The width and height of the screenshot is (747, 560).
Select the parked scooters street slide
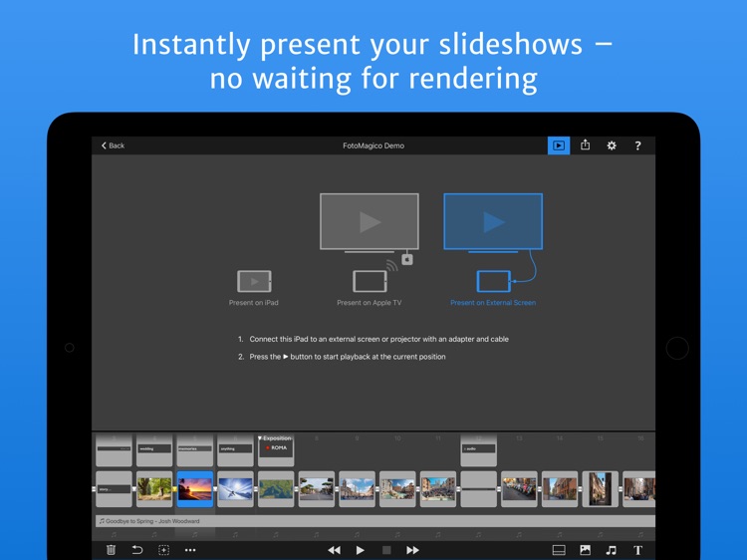coord(519,489)
